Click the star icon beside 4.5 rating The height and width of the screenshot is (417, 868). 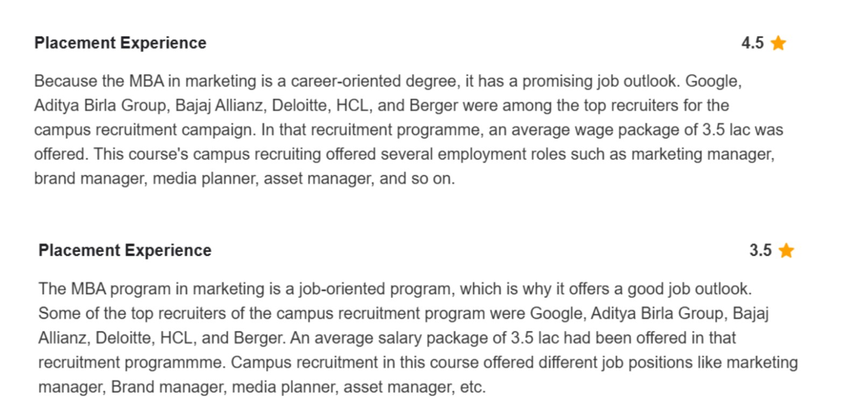778,43
